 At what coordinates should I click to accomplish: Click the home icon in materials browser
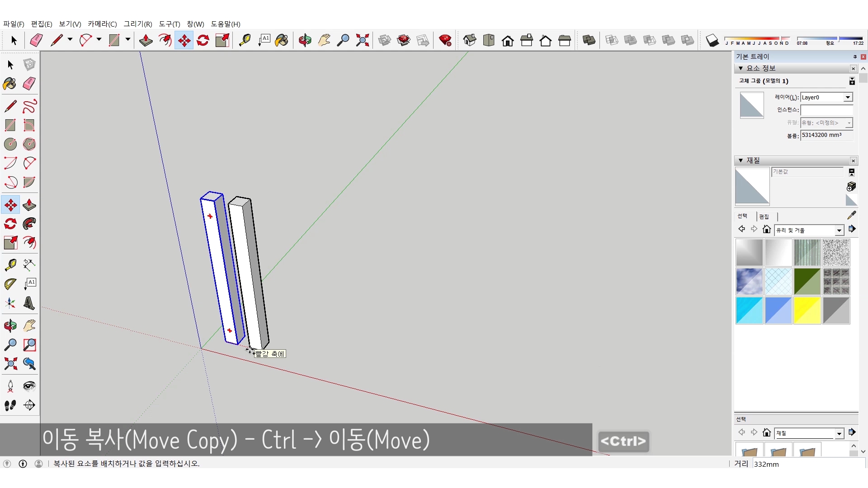click(766, 230)
